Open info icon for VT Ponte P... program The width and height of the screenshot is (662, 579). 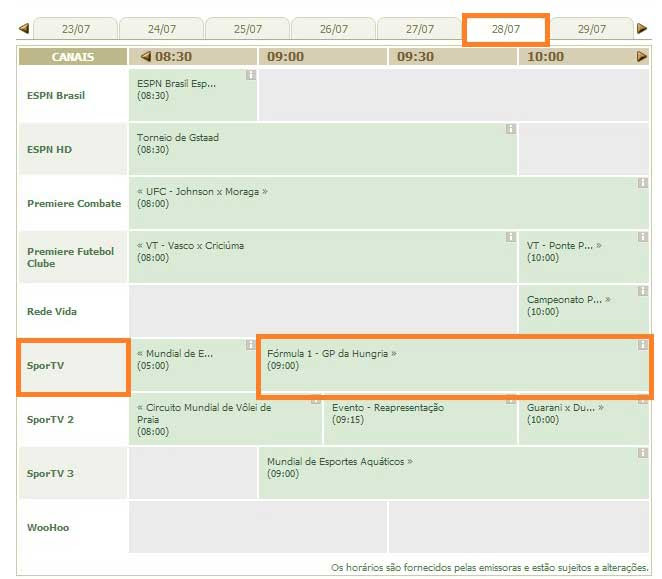[643, 237]
